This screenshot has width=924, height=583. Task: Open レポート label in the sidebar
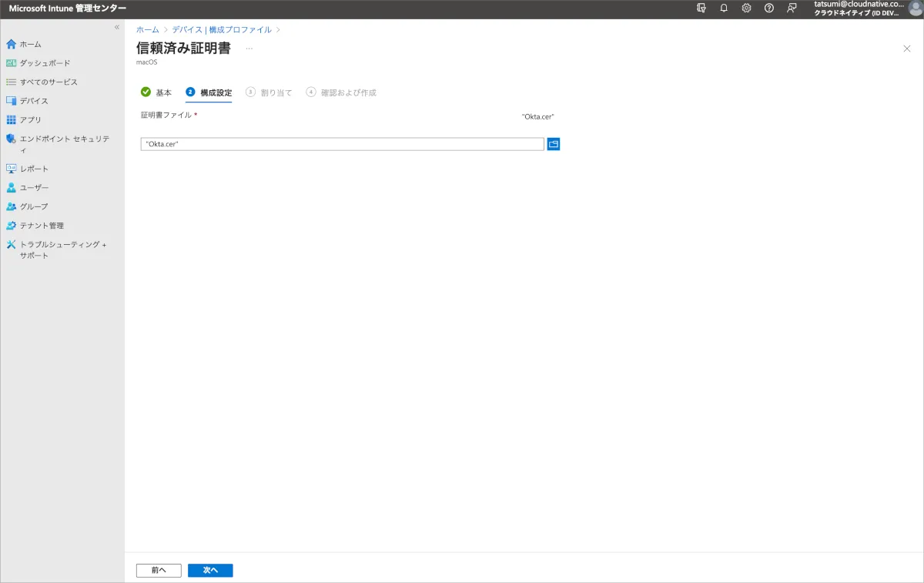[x=34, y=169]
